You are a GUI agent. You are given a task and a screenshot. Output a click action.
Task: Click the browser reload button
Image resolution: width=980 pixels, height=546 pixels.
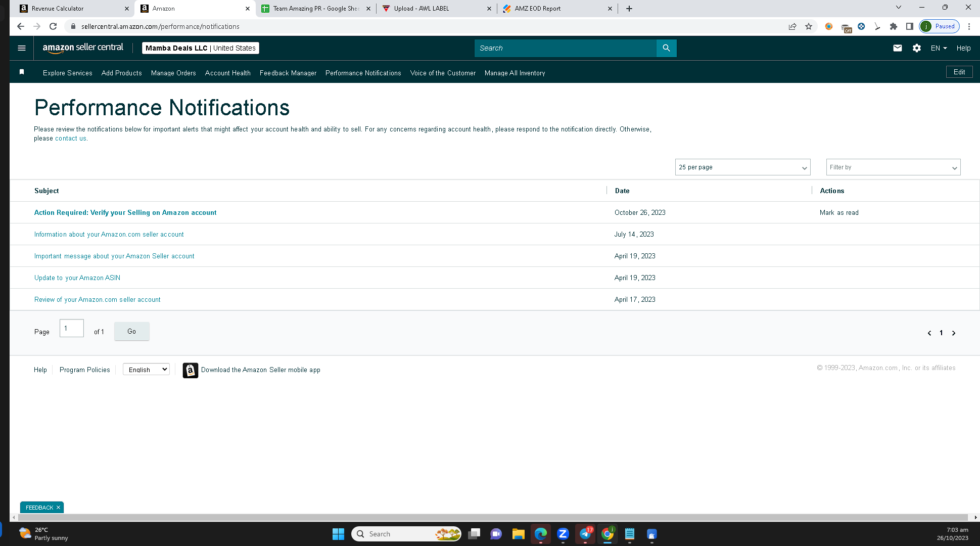tap(53, 26)
